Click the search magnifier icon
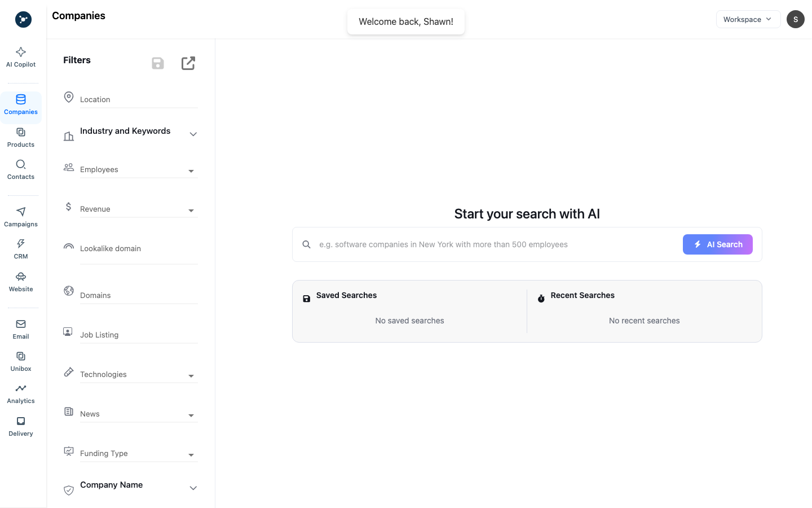812x508 pixels. [x=306, y=244]
